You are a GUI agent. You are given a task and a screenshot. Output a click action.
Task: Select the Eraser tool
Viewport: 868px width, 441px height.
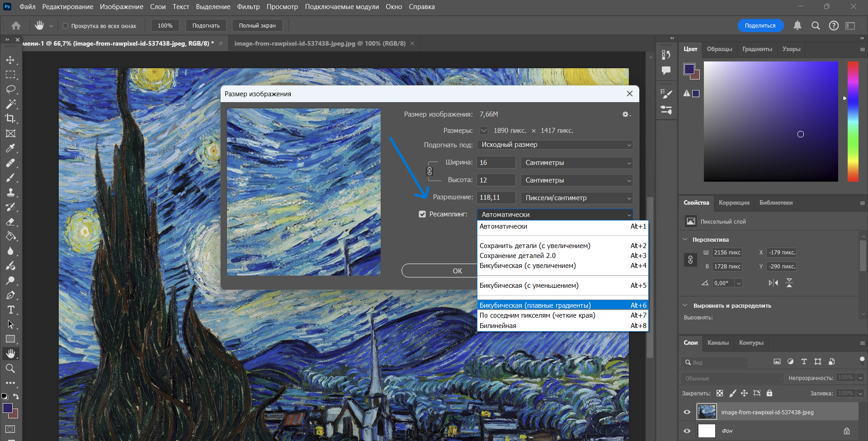pos(10,221)
